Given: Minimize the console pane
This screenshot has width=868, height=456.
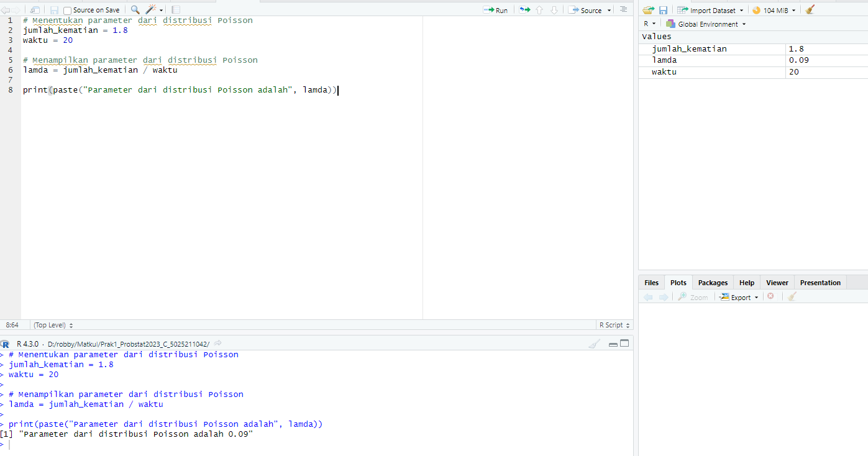Looking at the screenshot, I should pos(613,344).
